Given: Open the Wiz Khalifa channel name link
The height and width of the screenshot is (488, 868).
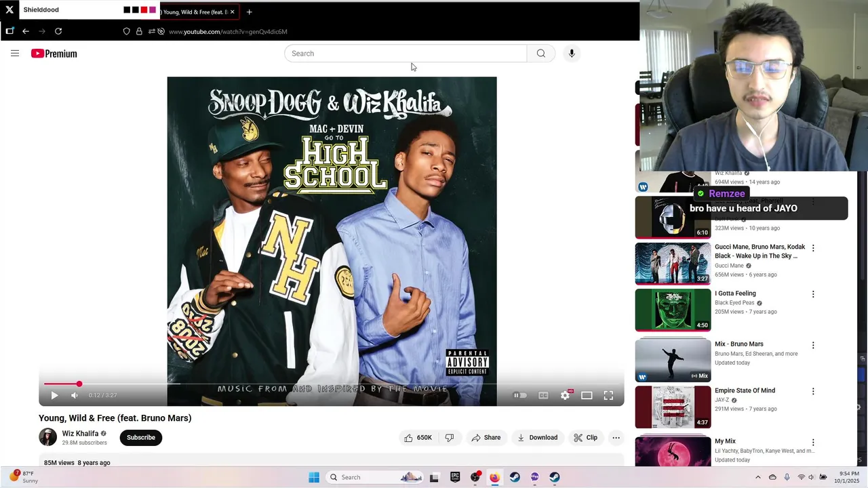Looking at the screenshot, I should [80, 434].
